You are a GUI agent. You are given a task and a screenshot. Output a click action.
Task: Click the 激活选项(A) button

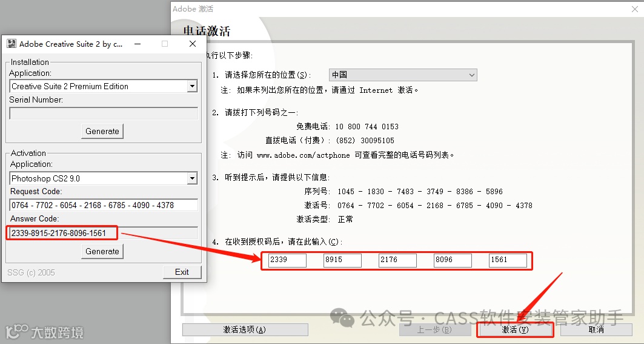coord(245,329)
